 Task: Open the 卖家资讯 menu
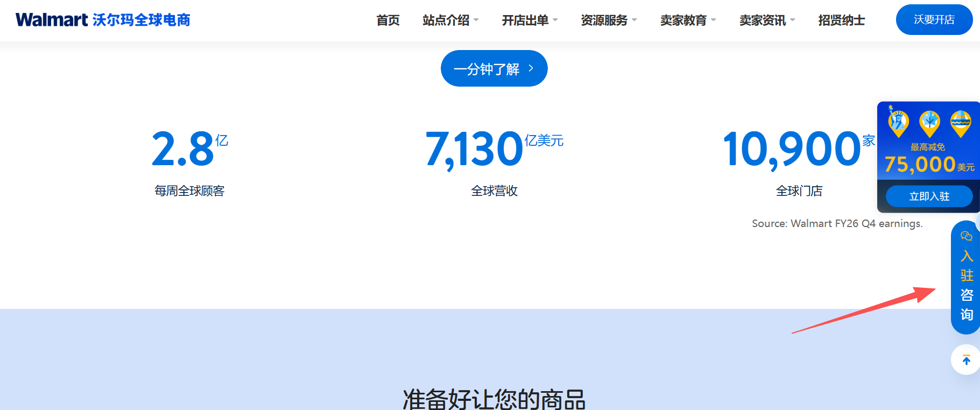click(x=763, y=20)
